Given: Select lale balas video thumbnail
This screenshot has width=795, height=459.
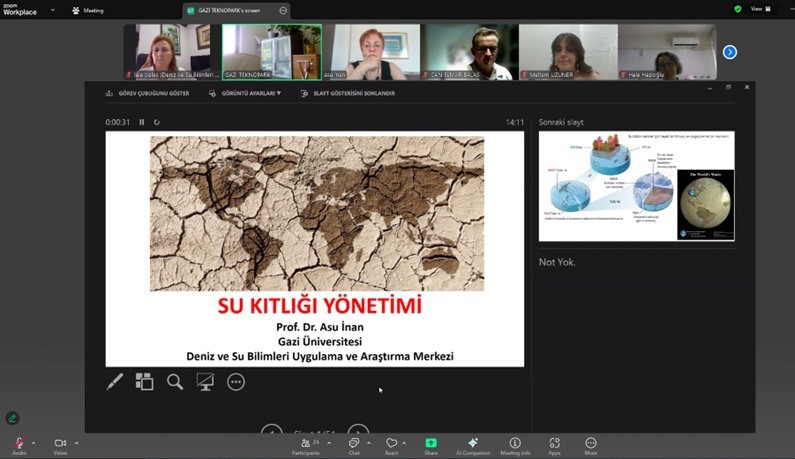Looking at the screenshot, I should click(172, 52).
